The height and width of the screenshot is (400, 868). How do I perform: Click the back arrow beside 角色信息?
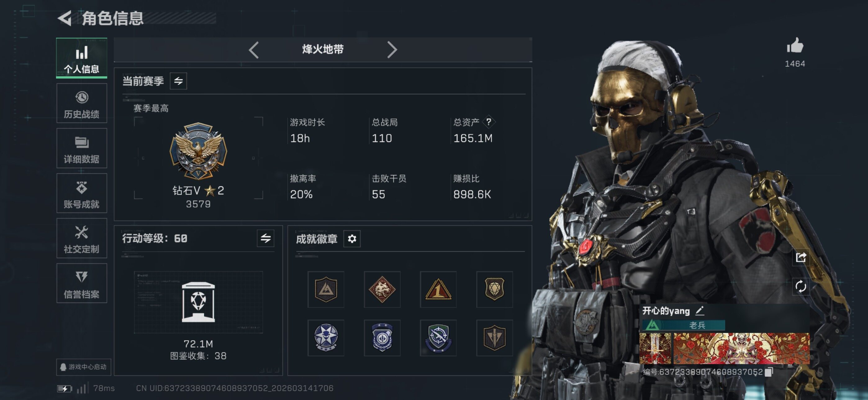(x=65, y=18)
